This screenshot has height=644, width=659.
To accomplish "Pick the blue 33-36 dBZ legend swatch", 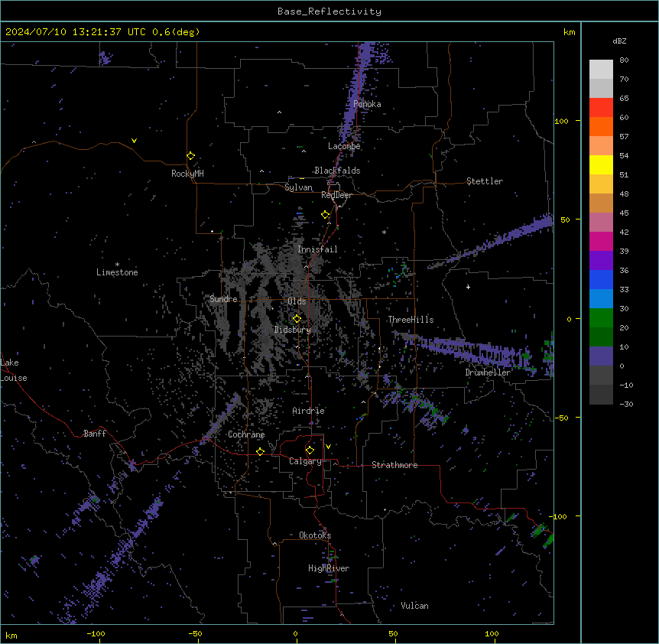I will [601, 279].
